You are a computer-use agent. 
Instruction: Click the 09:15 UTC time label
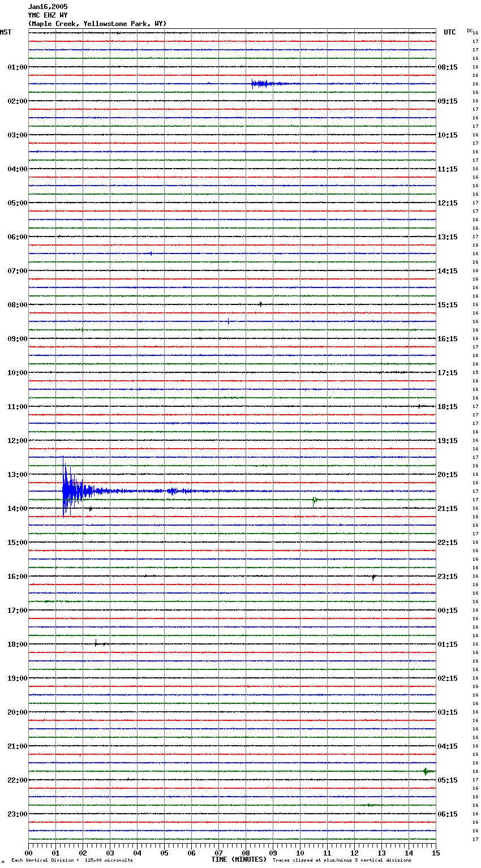point(448,101)
